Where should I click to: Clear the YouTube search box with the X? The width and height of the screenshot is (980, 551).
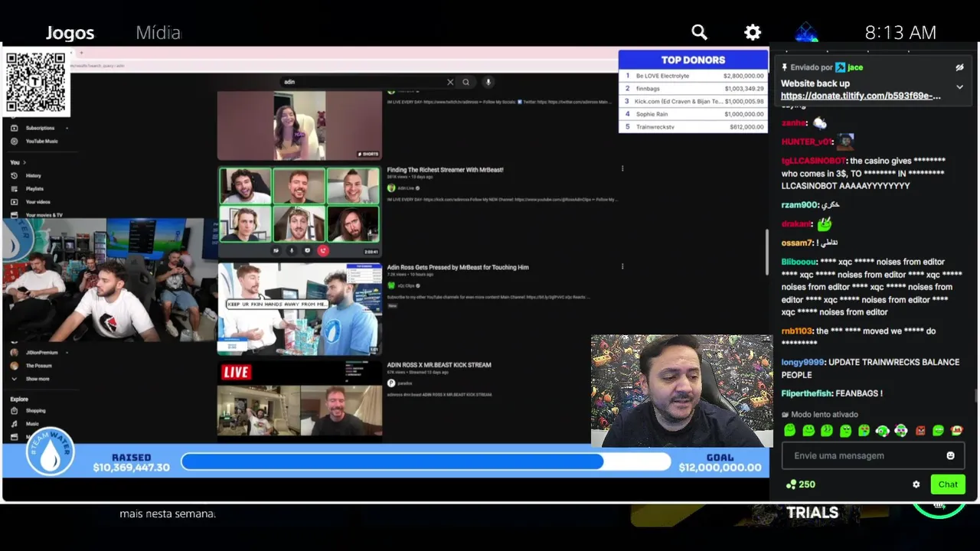coord(450,82)
